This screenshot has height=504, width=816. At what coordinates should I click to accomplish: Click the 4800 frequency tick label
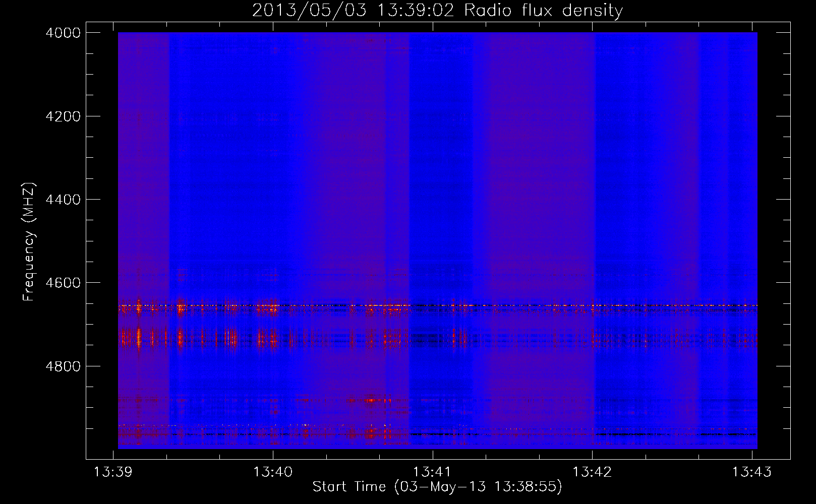tap(63, 366)
